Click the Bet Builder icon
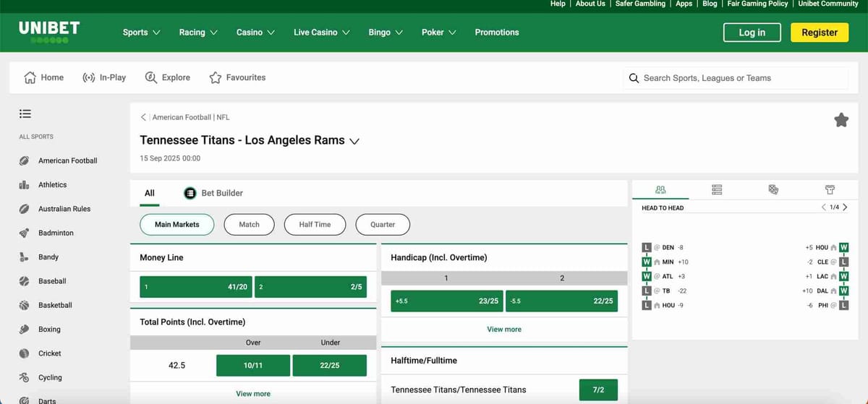The width and height of the screenshot is (868, 404). (190, 193)
